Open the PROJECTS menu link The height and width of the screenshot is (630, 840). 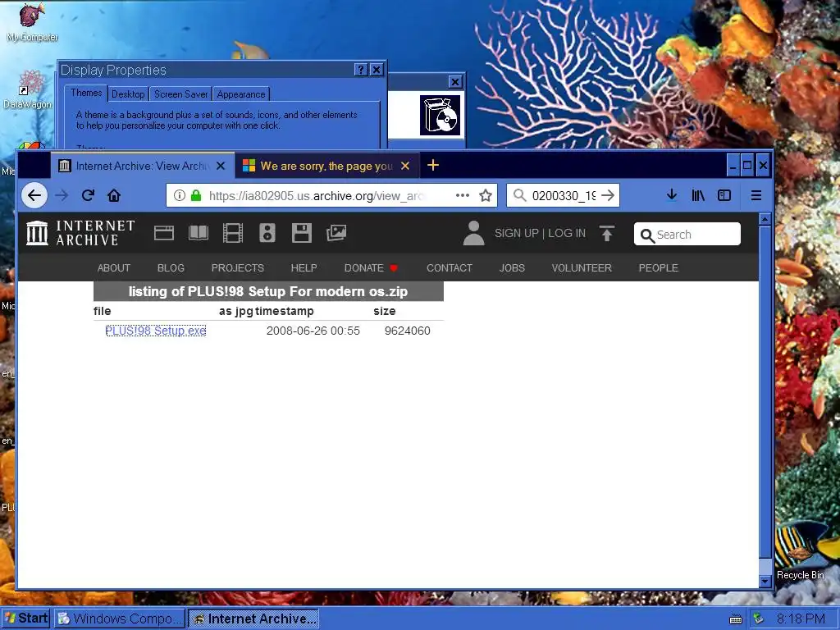(238, 268)
